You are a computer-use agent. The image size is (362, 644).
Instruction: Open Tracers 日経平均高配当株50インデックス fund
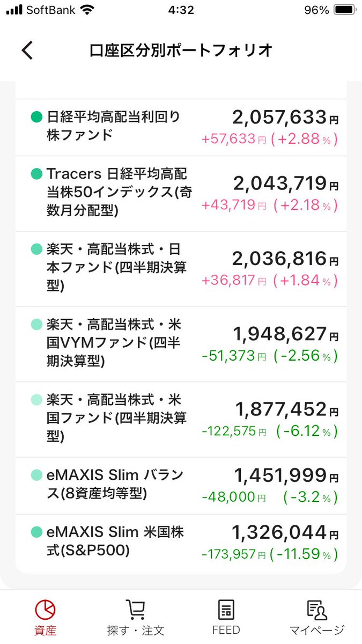[117, 192]
